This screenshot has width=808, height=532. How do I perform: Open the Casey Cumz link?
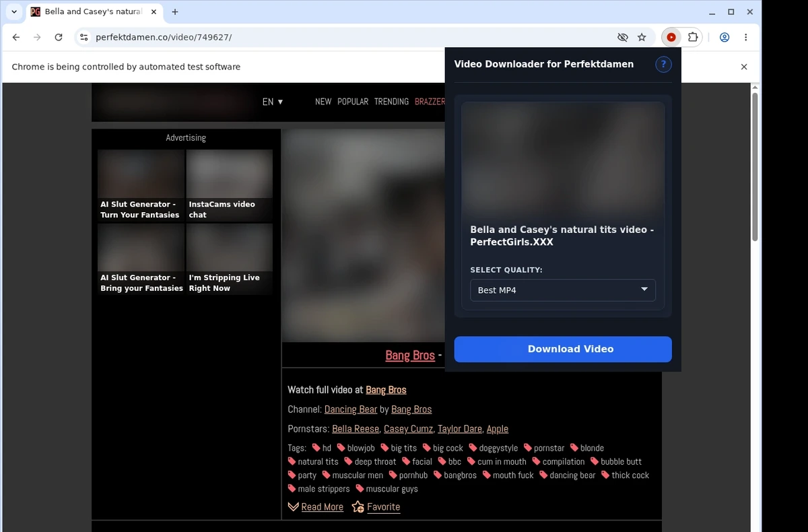[408, 429]
